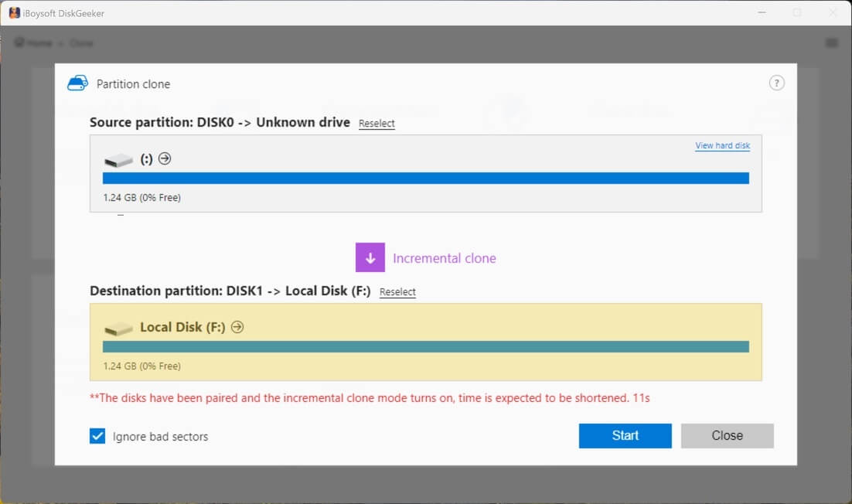Reselect the destination partition

pyautogui.click(x=397, y=291)
